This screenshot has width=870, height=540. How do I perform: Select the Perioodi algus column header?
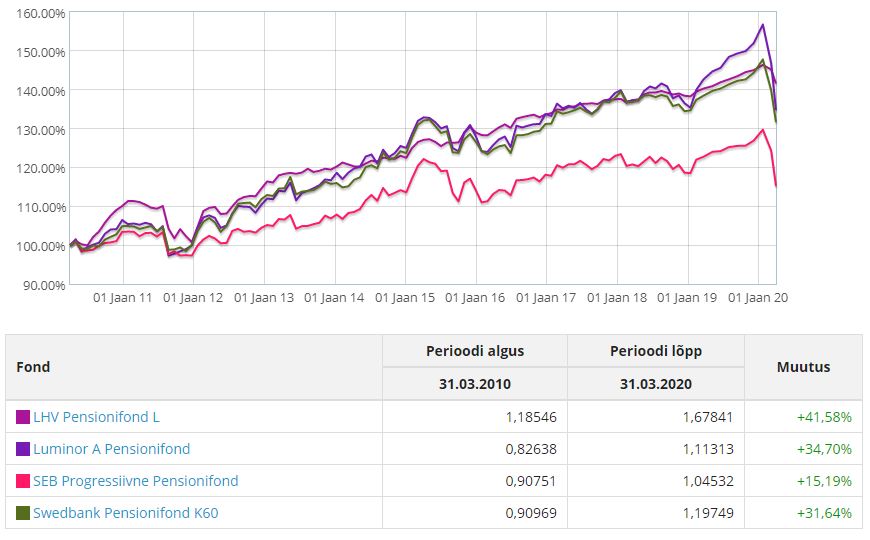pyautogui.click(x=475, y=351)
